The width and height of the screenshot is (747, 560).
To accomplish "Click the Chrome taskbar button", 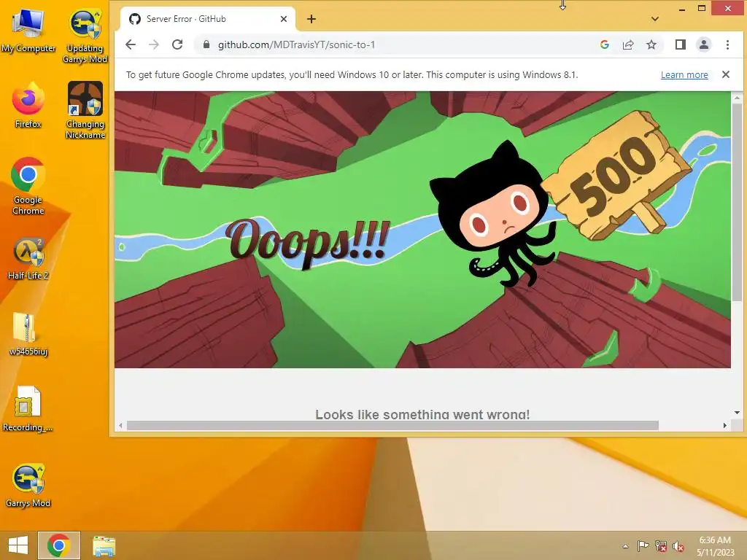I will (x=59, y=545).
